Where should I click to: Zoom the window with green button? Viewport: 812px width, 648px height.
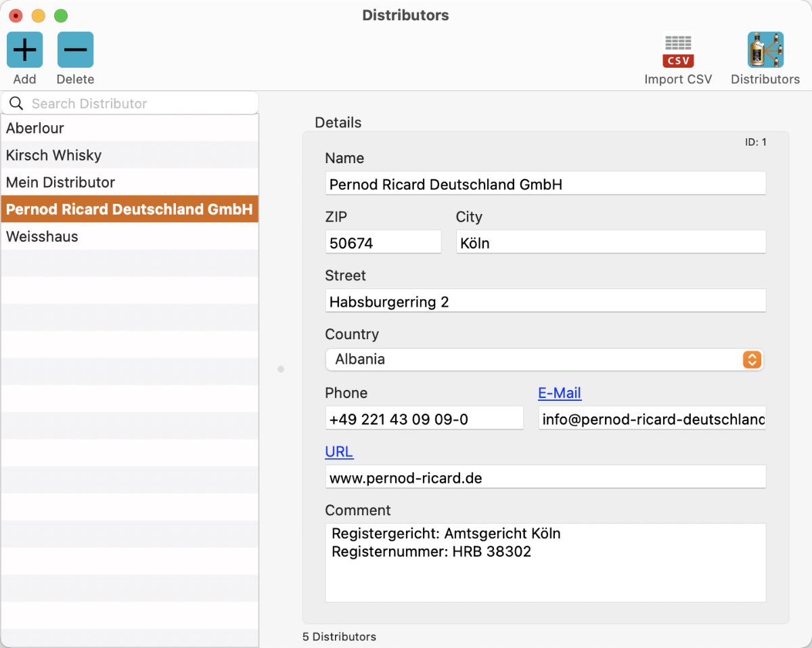[61, 16]
